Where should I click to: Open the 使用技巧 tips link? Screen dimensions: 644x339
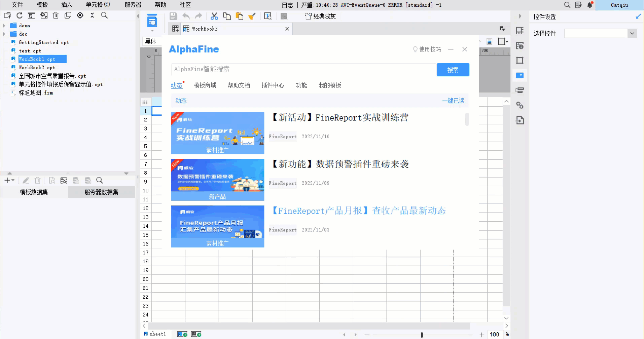(427, 49)
